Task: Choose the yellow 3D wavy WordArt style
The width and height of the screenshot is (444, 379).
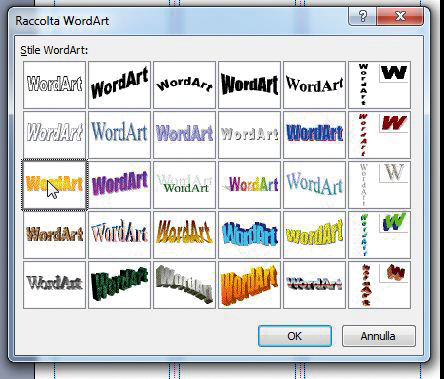Action: point(315,235)
